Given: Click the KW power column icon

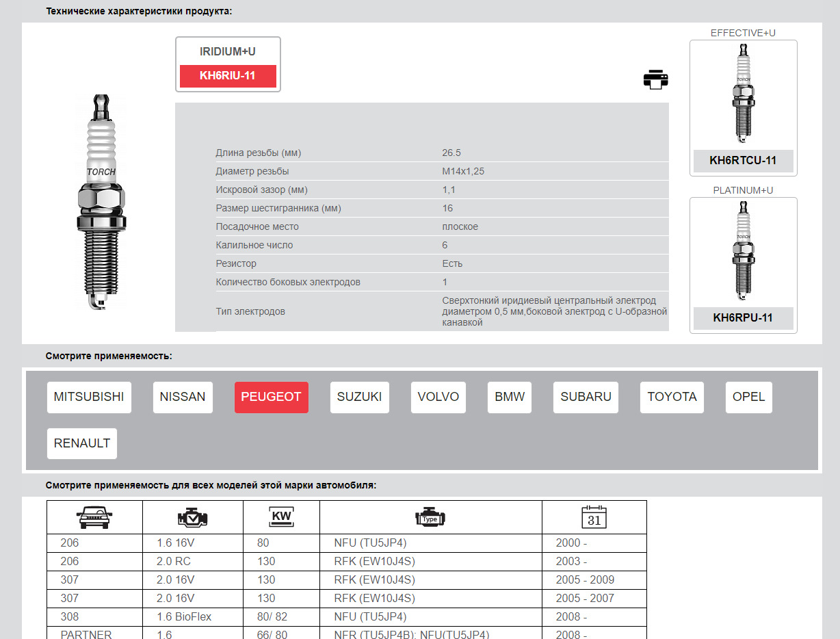Looking at the screenshot, I should pyautogui.click(x=281, y=518).
